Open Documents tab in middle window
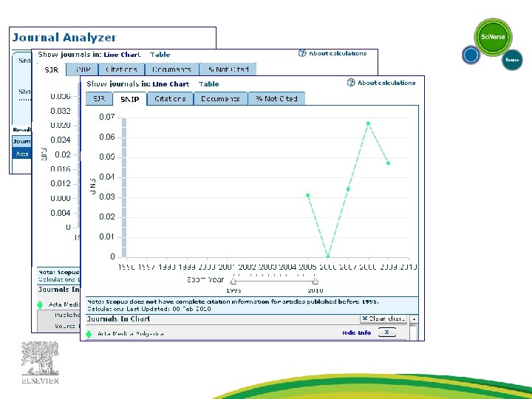532x399 pixels. tap(171, 69)
